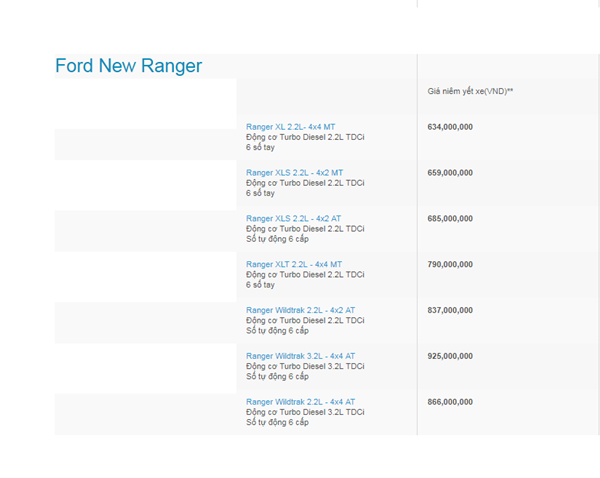Click the 866,000,000 price in last row

pos(450,402)
